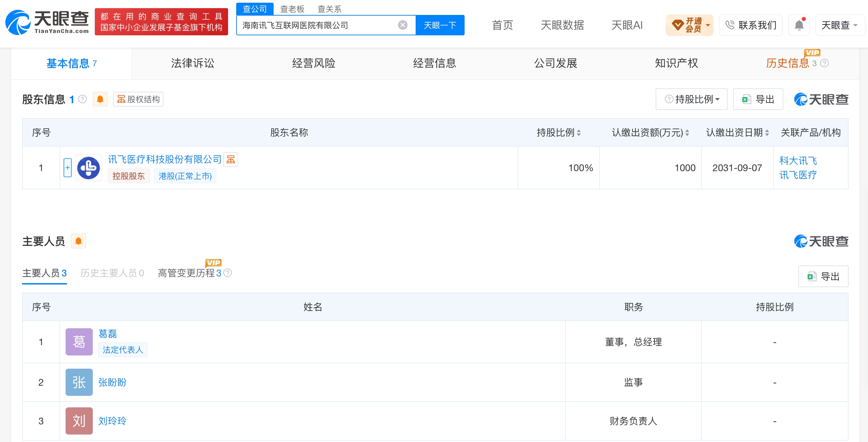Select the 主要人员 3 sub-tab
Image resolution: width=868 pixels, height=442 pixels.
pos(45,273)
